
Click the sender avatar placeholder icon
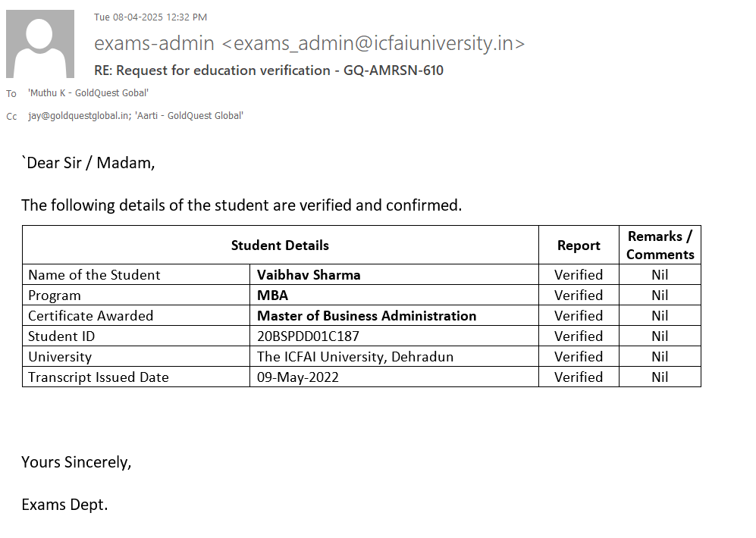(x=40, y=44)
